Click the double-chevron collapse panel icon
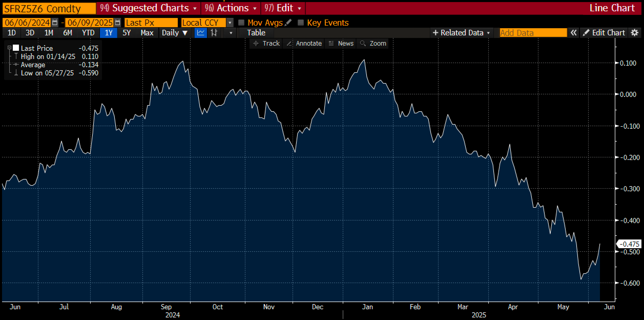Viewport: 644px width, 320px height. pyautogui.click(x=574, y=33)
